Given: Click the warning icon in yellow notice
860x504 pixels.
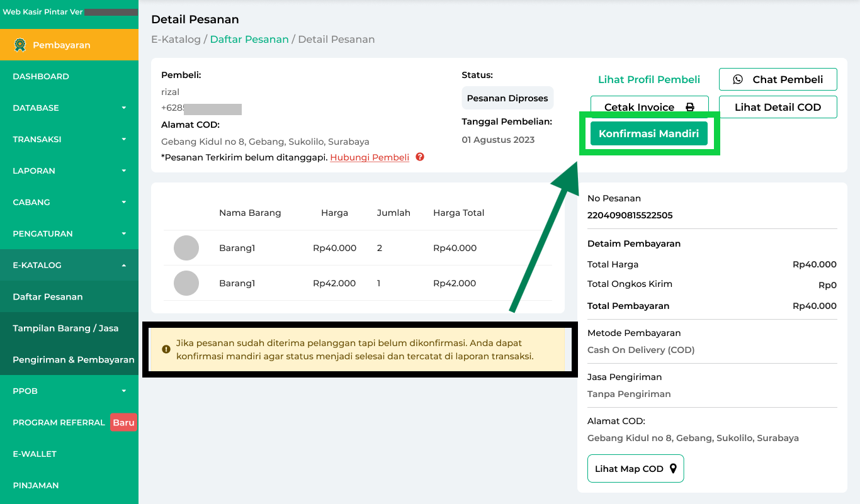Looking at the screenshot, I should (166, 349).
